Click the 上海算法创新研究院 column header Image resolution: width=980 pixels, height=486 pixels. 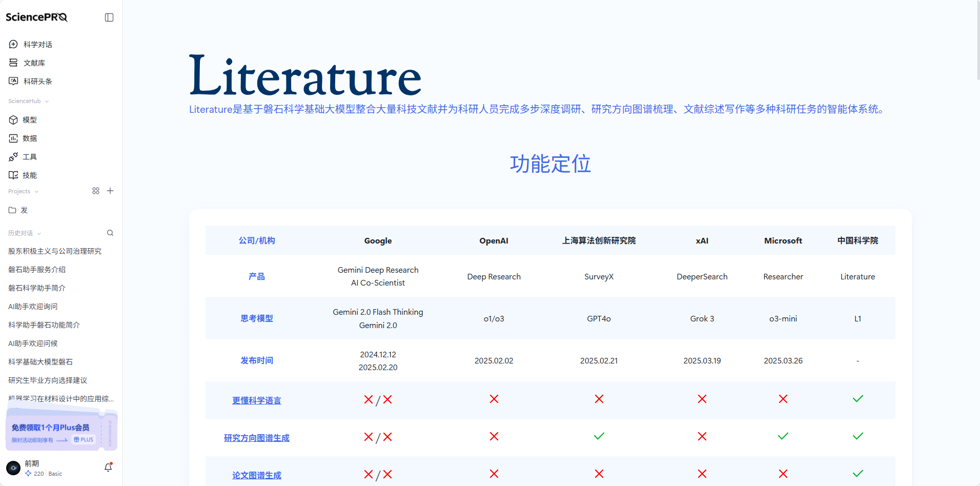(x=599, y=241)
